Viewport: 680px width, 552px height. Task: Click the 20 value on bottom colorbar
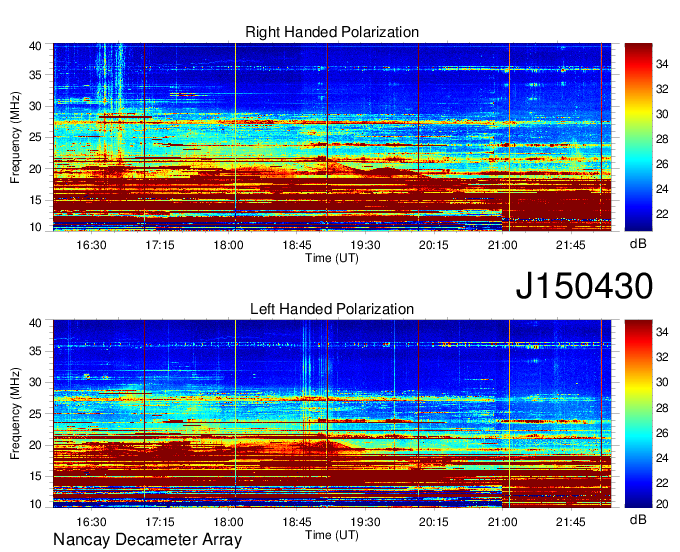[662, 504]
